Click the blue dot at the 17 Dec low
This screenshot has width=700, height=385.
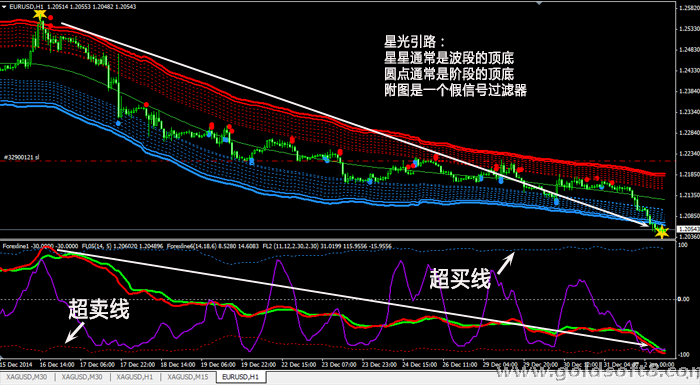[x=118, y=123]
